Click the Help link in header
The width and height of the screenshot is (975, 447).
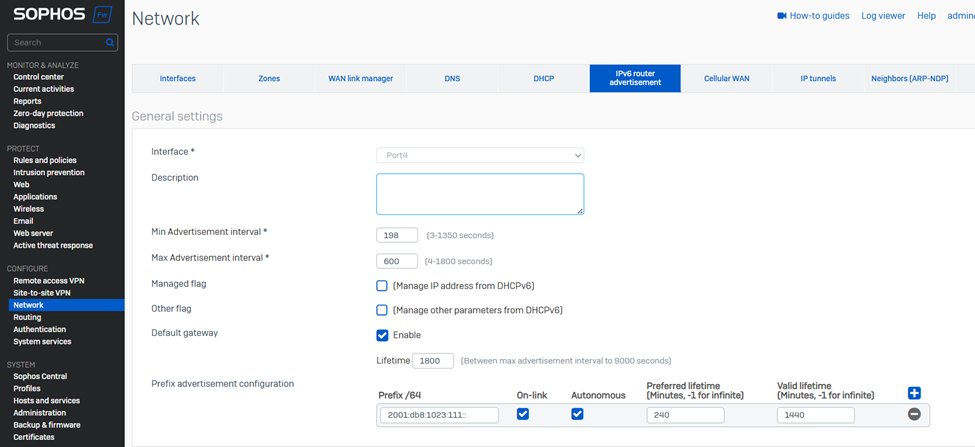coord(926,16)
